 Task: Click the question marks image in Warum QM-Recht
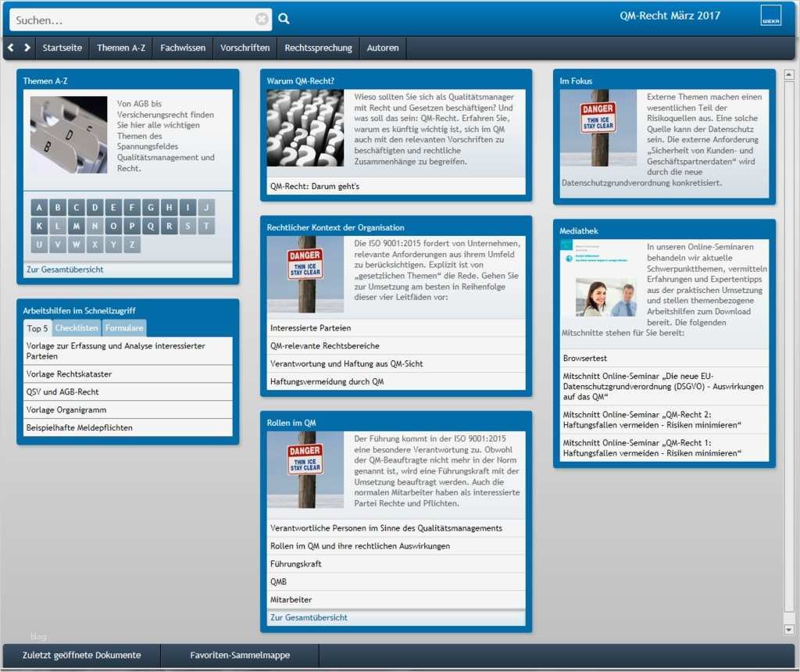click(305, 128)
